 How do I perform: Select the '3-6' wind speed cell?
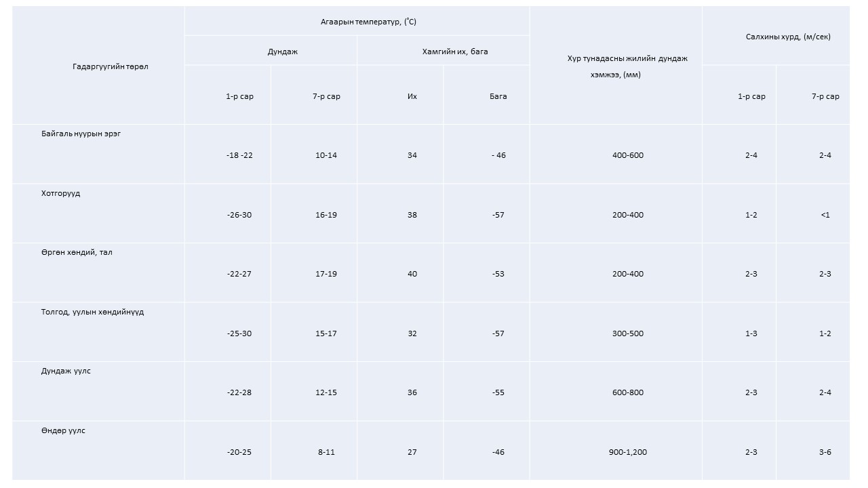(825, 452)
